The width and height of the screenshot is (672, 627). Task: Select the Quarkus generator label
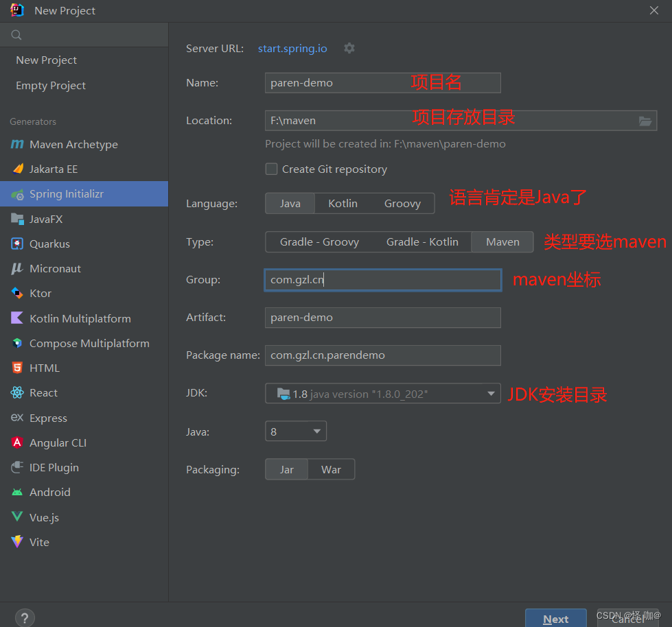pyautogui.click(x=49, y=244)
